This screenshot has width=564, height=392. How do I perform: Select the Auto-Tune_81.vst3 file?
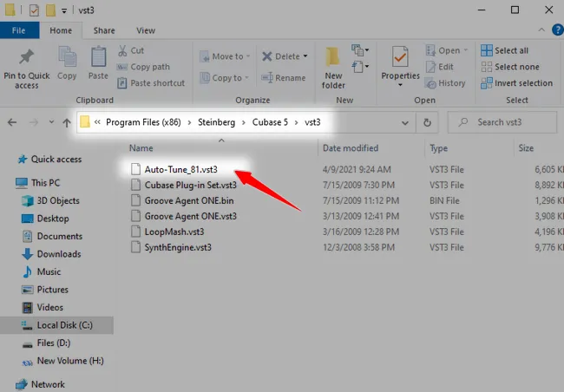(x=180, y=169)
